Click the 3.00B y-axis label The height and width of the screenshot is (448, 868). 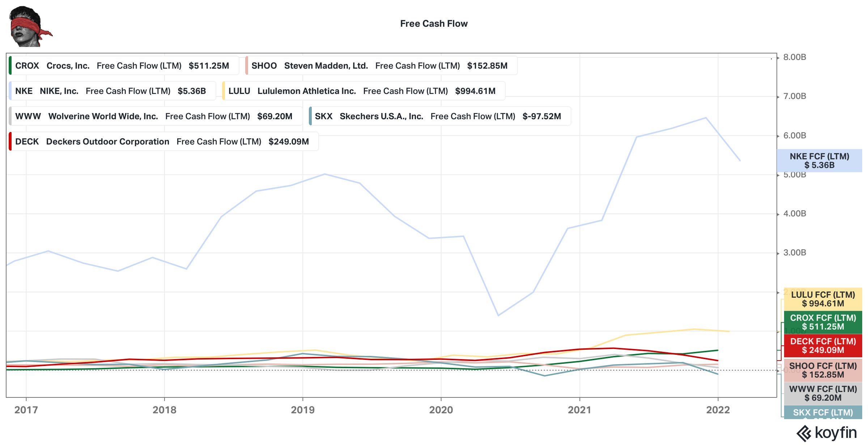pos(795,253)
